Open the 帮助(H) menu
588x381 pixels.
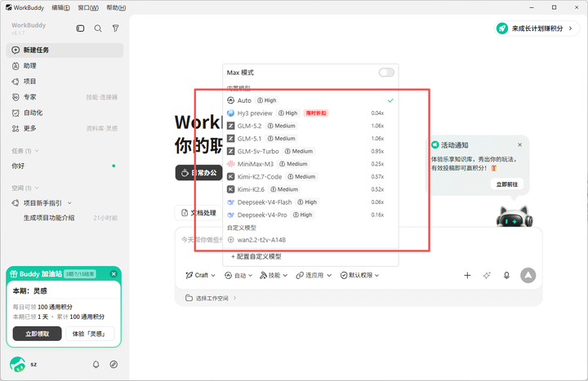pos(116,7)
